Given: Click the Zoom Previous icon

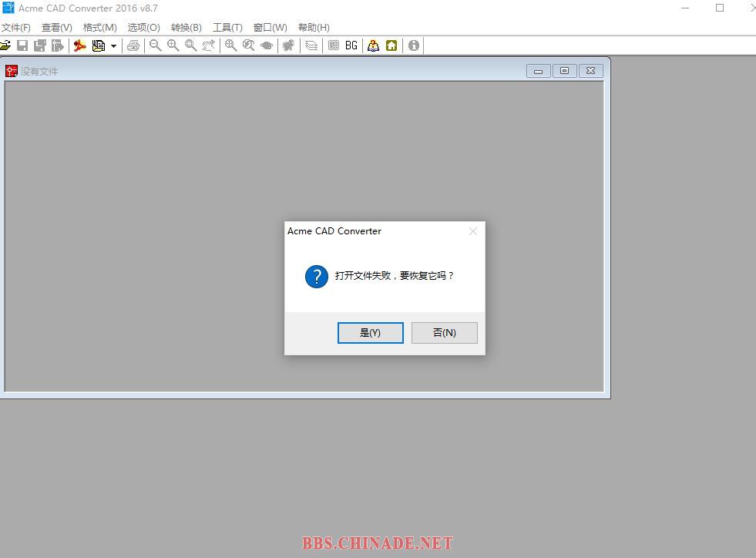Looking at the screenshot, I should click(x=249, y=45).
